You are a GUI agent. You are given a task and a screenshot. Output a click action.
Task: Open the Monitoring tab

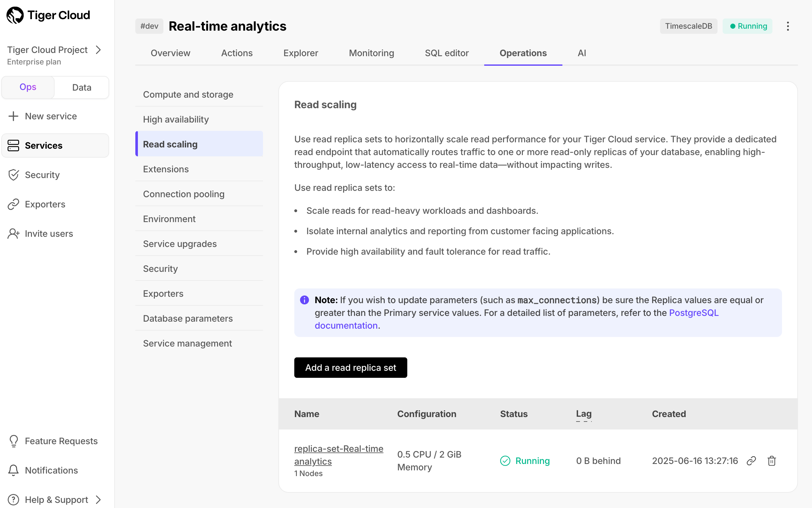pos(372,53)
